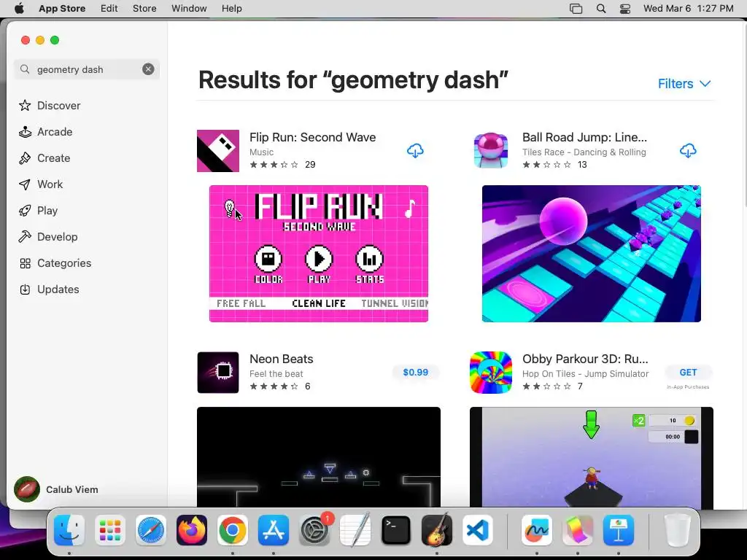View the Obby Parkour 3D screenshot

point(591,456)
